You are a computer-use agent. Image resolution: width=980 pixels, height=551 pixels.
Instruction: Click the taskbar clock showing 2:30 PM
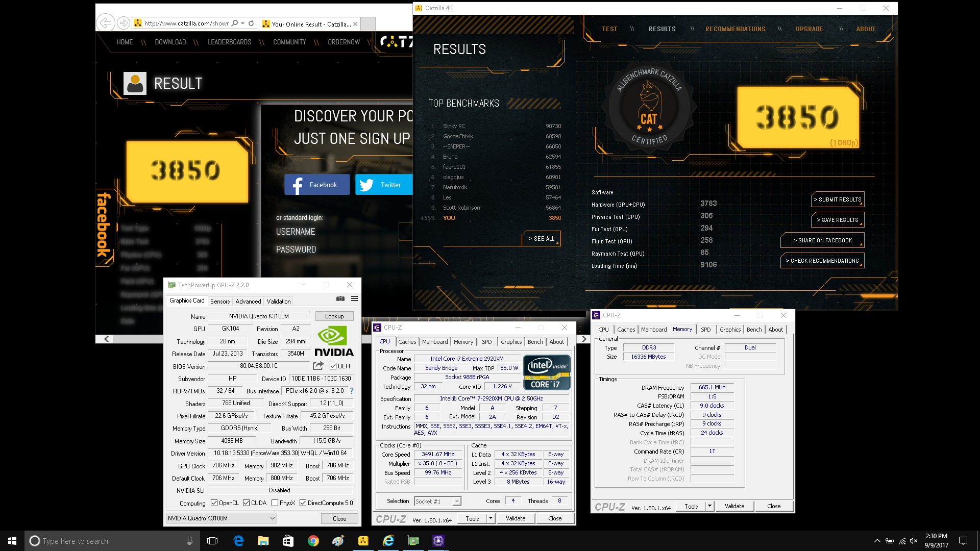tap(936, 541)
